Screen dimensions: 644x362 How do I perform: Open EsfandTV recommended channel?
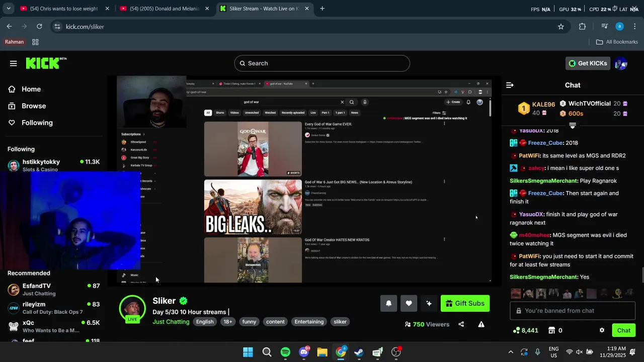point(53,290)
